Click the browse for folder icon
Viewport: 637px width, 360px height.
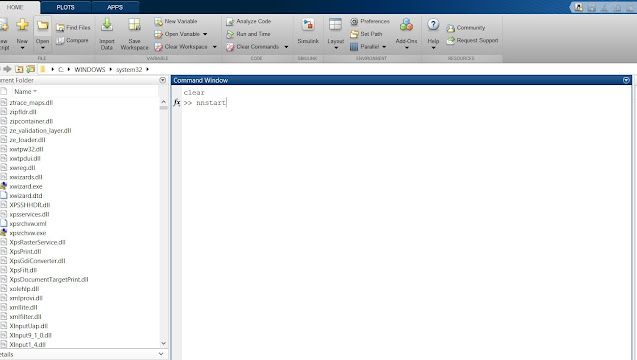[30, 69]
